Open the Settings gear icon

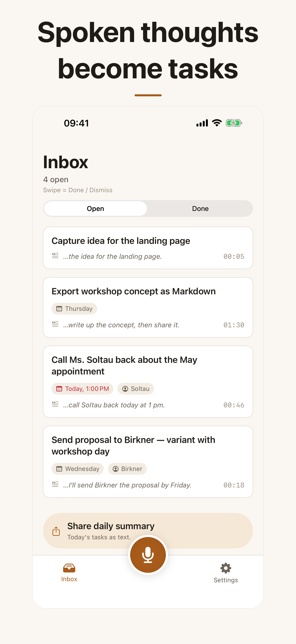[x=226, y=568]
